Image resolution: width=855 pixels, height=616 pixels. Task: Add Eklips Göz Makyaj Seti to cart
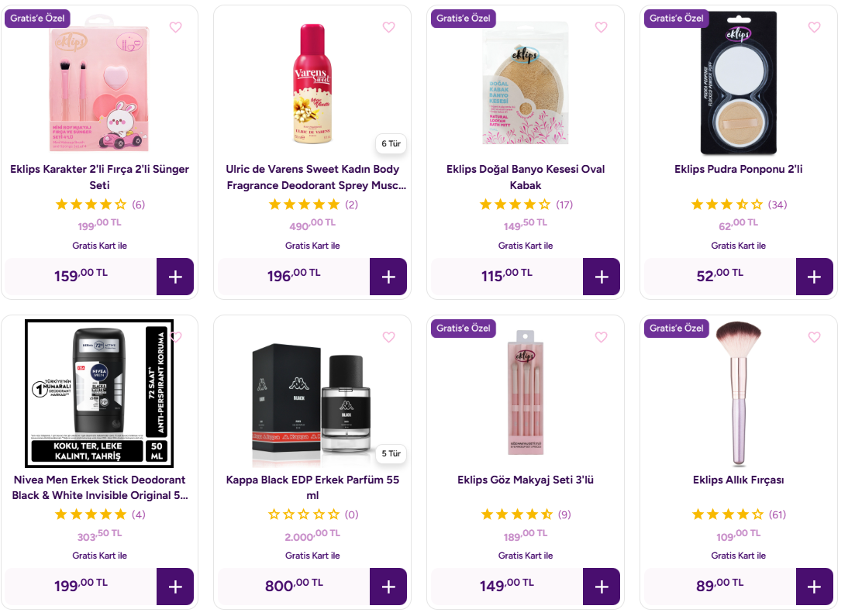[x=602, y=587]
